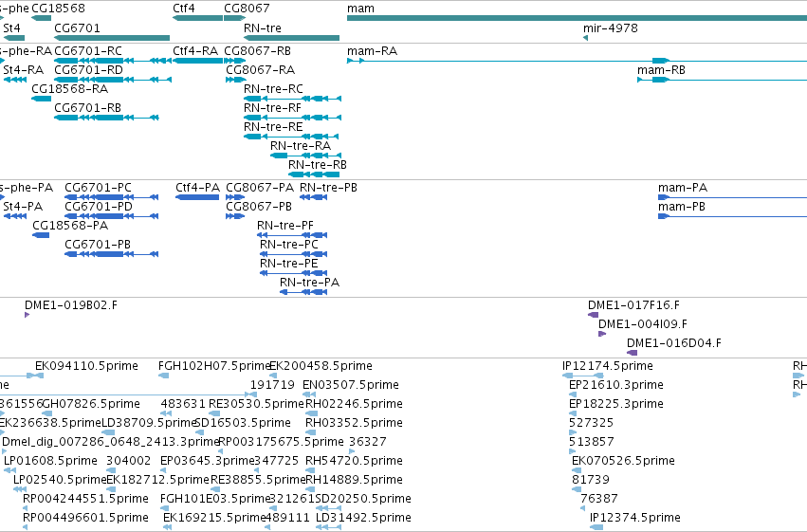Click EST EN03507.5prime

309,395
